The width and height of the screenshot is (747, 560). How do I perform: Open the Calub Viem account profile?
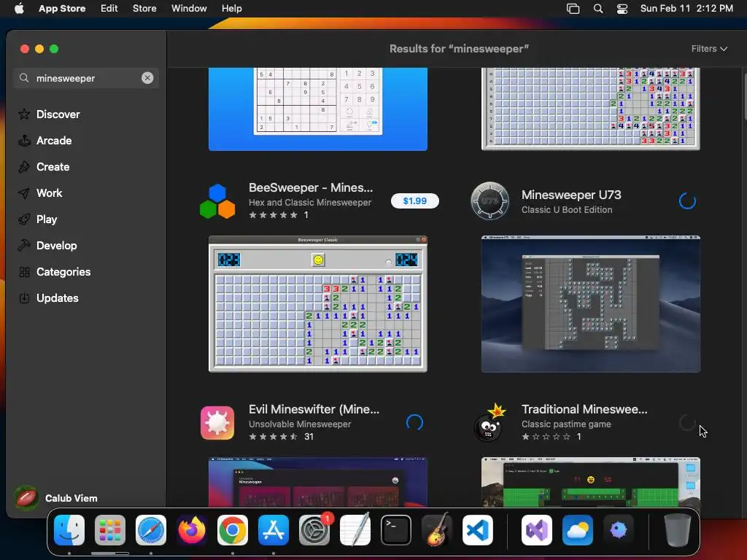[x=56, y=498]
